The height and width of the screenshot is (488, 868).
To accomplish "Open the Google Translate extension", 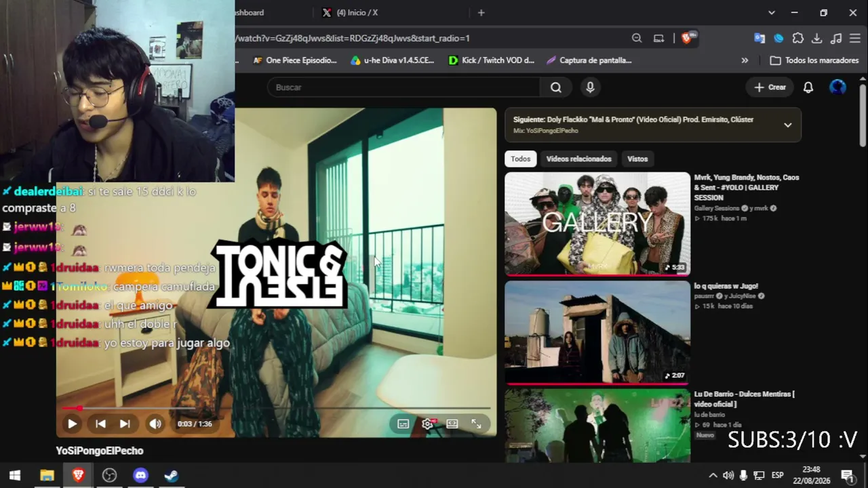I will [x=759, y=39].
